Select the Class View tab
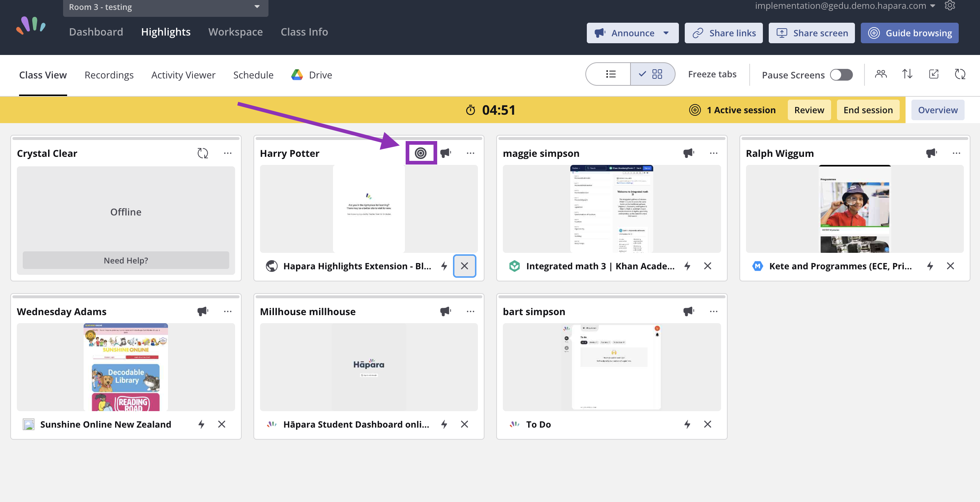Image resolution: width=980 pixels, height=502 pixels. [43, 75]
